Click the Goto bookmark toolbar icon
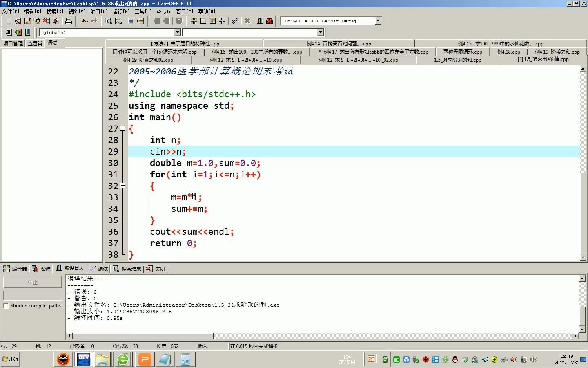Viewport: 588px width, 368px height. click(x=28, y=32)
